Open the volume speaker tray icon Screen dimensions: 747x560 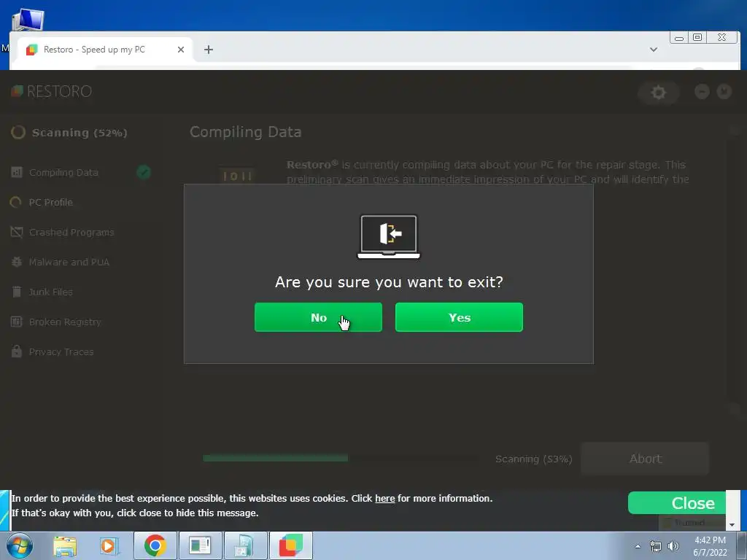673,546
